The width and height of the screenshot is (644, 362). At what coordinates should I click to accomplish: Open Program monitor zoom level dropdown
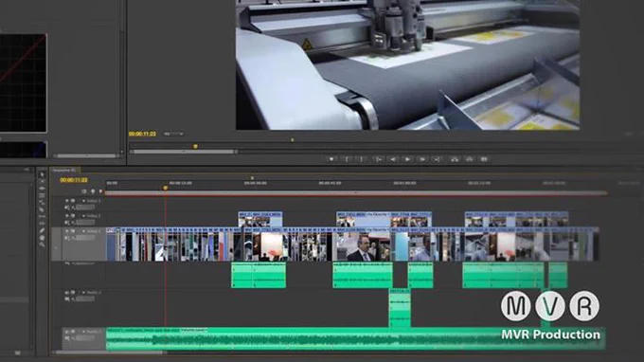(173, 134)
